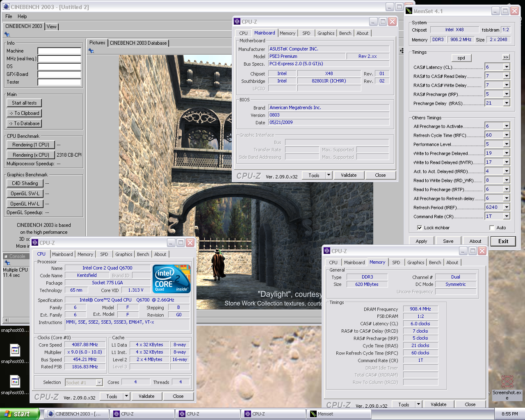Click Save button in MemSet

[x=448, y=241]
